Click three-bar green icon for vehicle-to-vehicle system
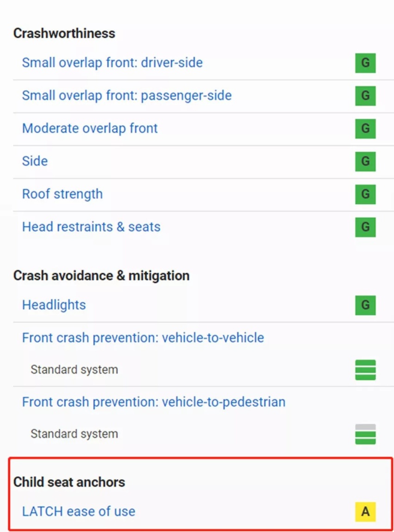 pos(365,370)
